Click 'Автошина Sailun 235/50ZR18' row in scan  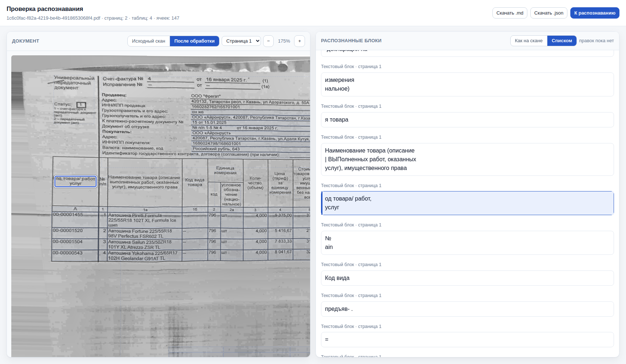[x=140, y=244]
